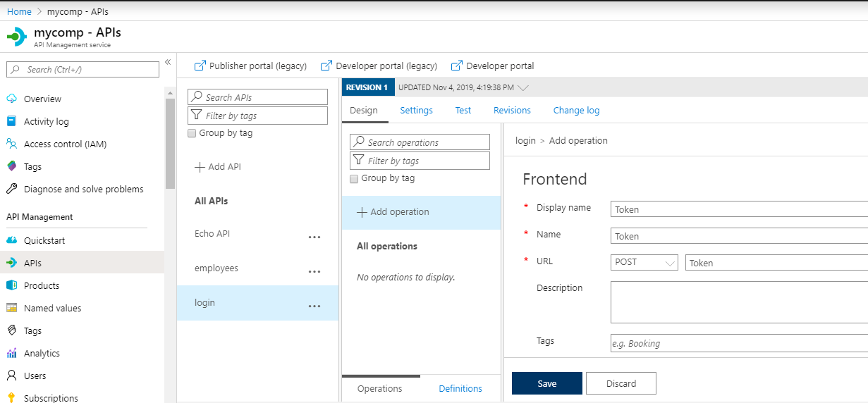The width and height of the screenshot is (868, 403).
Task: Toggle Group by tag for operations
Action: 355,178
